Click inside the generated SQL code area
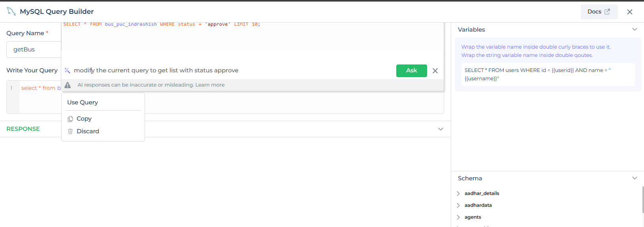 [x=252, y=36]
